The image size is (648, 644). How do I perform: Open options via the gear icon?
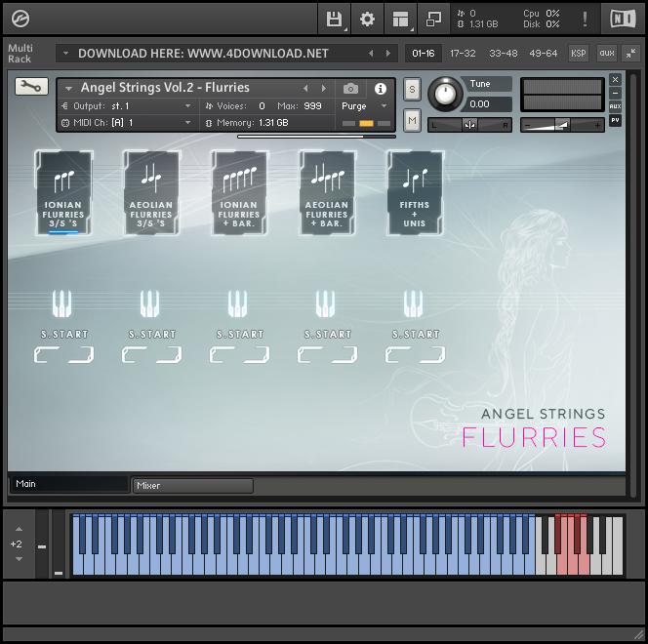367,19
